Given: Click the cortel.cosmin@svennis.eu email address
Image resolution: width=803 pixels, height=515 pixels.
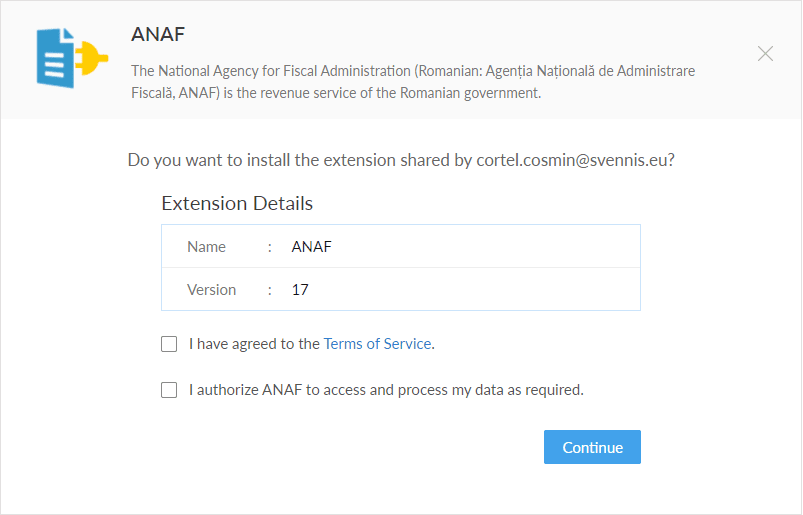Looking at the screenshot, I should (x=572, y=160).
